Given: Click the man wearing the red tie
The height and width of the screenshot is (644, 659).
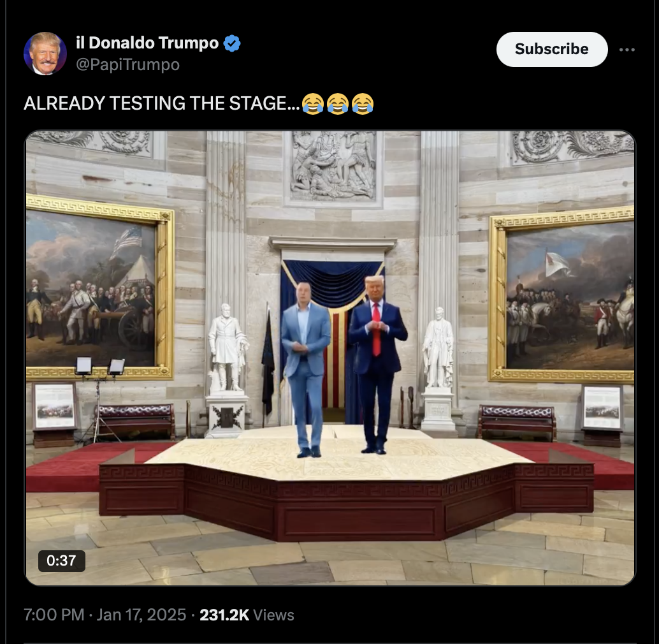Looking at the screenshot, I should tap(377, 364).
